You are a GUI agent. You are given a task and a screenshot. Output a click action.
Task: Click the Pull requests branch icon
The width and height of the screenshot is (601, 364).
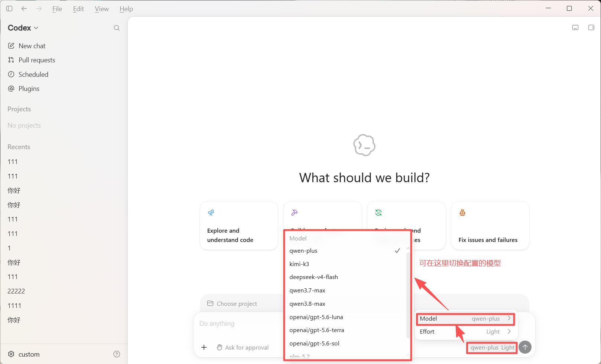pyautogui.click(x=11, y=60)
